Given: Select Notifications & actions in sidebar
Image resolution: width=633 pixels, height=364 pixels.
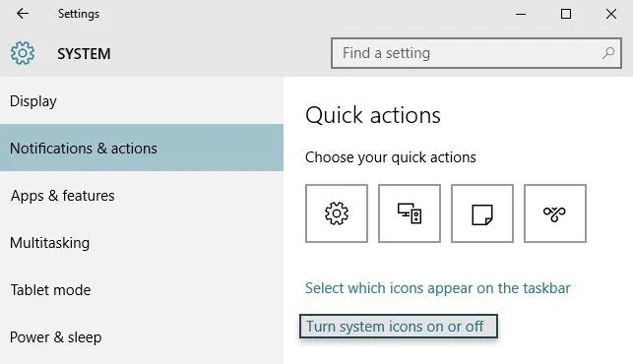Looking at the screenshot, I should 142,148.
